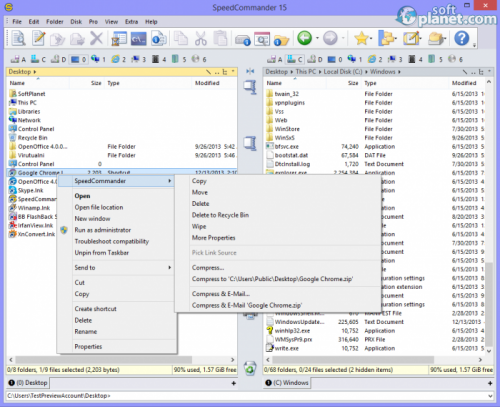Switch to the (0) Desktop tab
Screen dimensions: 500x407
point(28,383)
